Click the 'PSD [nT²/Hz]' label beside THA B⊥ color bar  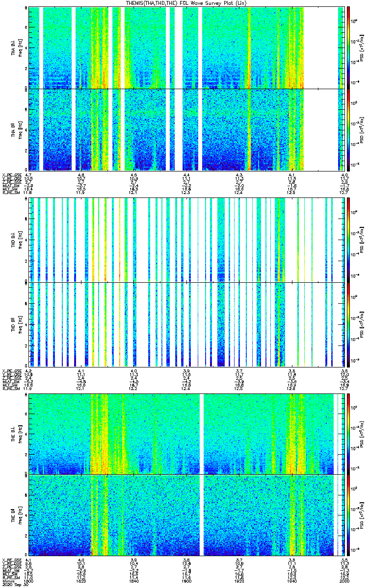(x=361, y=48)
